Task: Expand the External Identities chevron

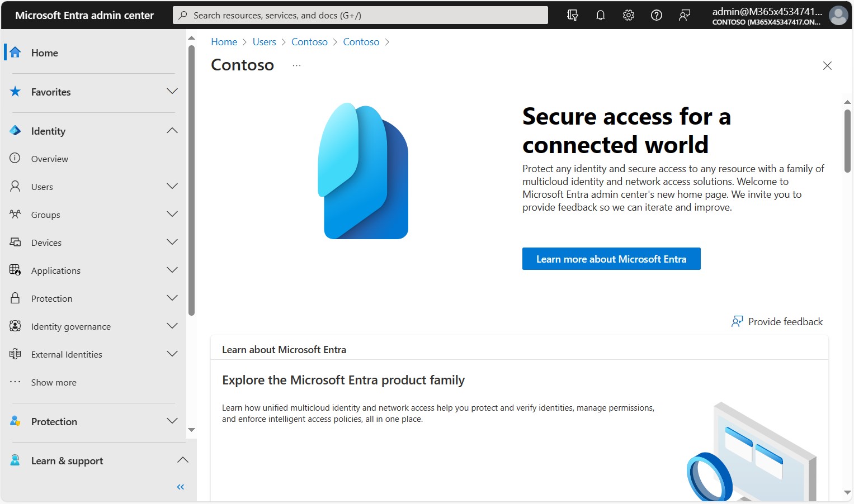Action: pos(172,354)
